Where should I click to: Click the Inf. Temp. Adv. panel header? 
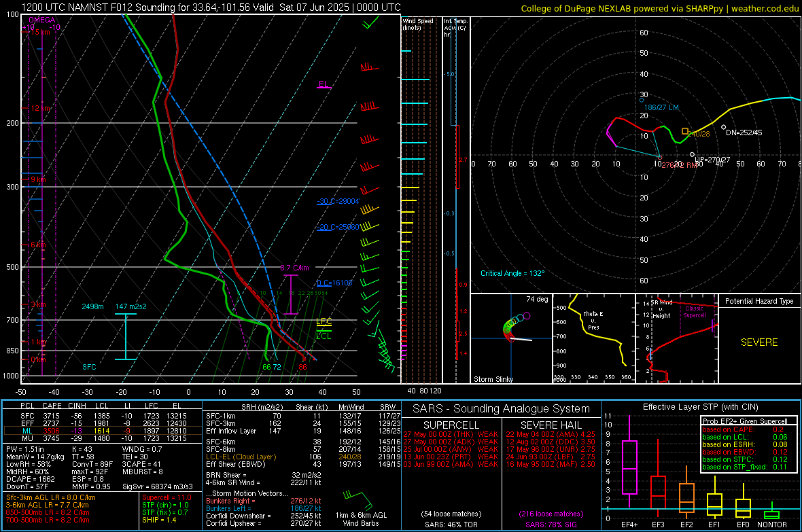click(456, 28)
